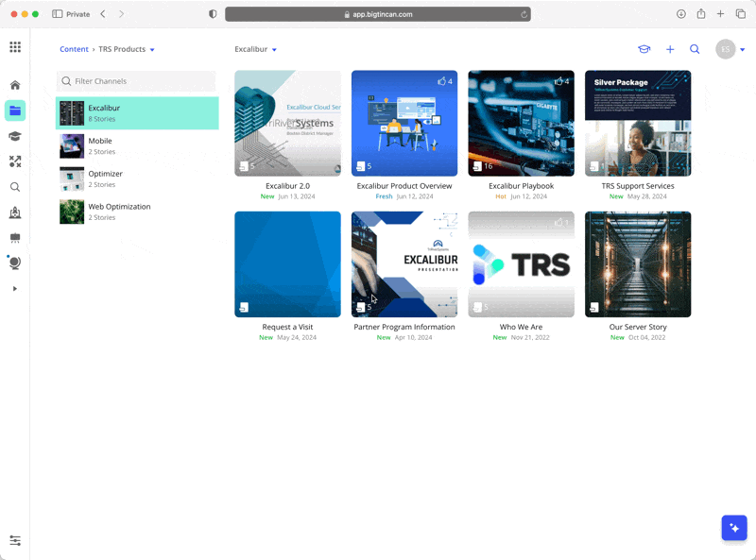Open the graduation cap learning sidebar icon

[x=15, y=136]
